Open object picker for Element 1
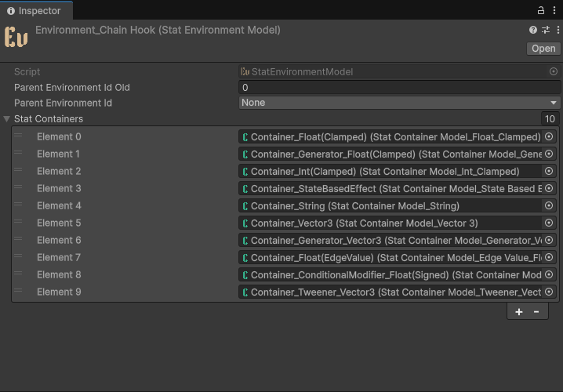 point(549,154)
